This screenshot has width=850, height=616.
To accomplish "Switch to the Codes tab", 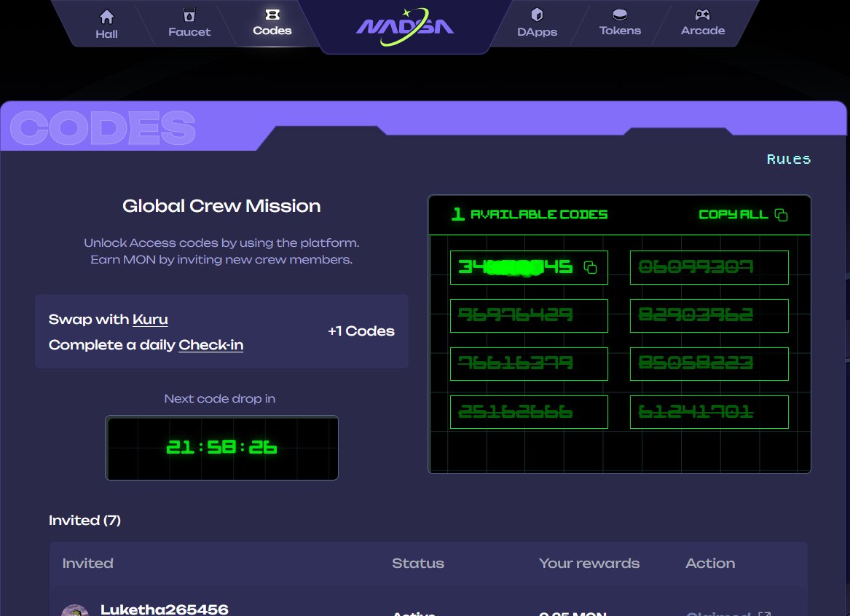I will [x=272, y=24].
